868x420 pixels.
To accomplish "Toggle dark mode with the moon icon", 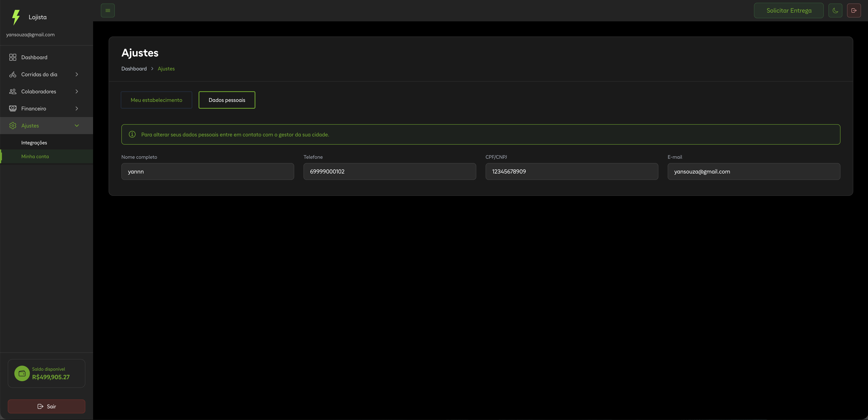I will [x=835, y=10].
